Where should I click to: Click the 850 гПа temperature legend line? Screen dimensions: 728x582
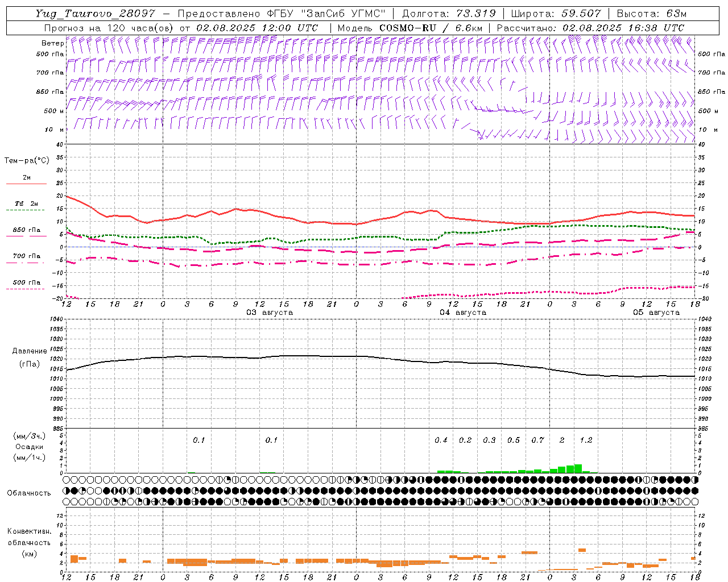25,236
